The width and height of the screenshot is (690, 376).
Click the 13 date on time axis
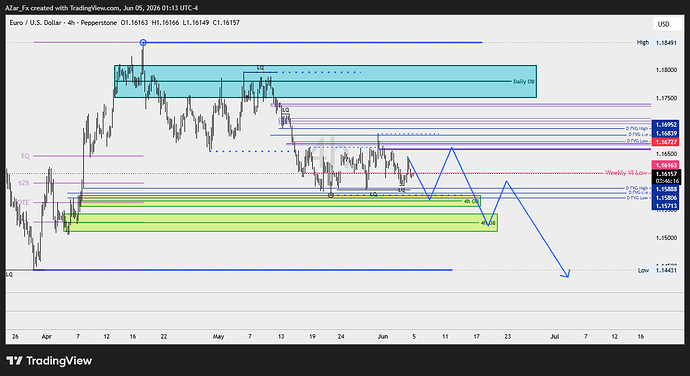coord(281,336)
